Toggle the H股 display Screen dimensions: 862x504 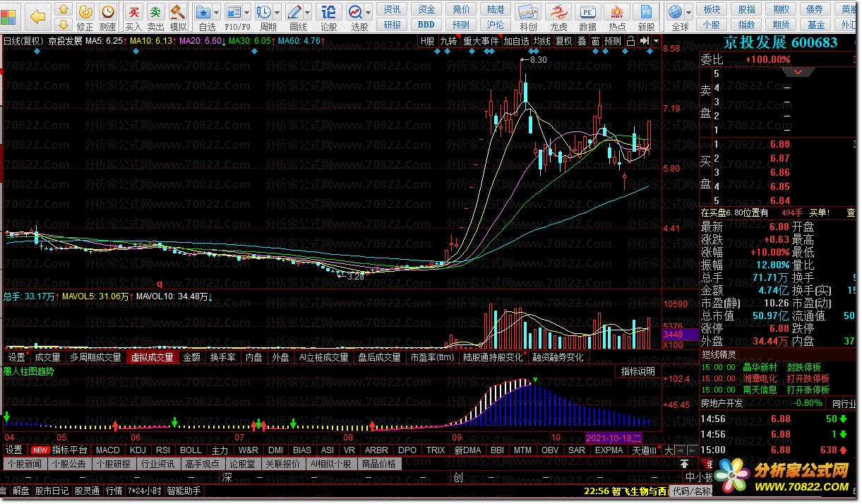(x=427, y=41)
